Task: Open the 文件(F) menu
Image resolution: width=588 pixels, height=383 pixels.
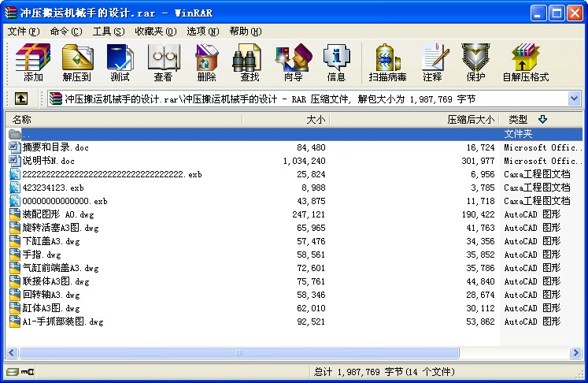Action: [x=24, y=32]
